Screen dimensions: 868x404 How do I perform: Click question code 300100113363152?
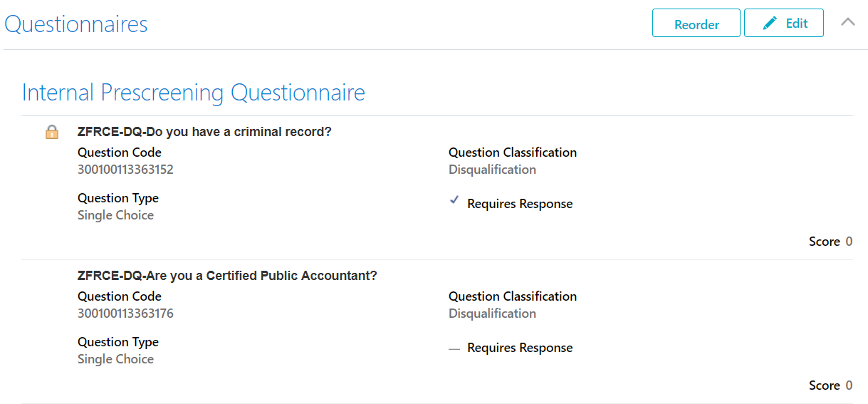[x=125, y=170]
